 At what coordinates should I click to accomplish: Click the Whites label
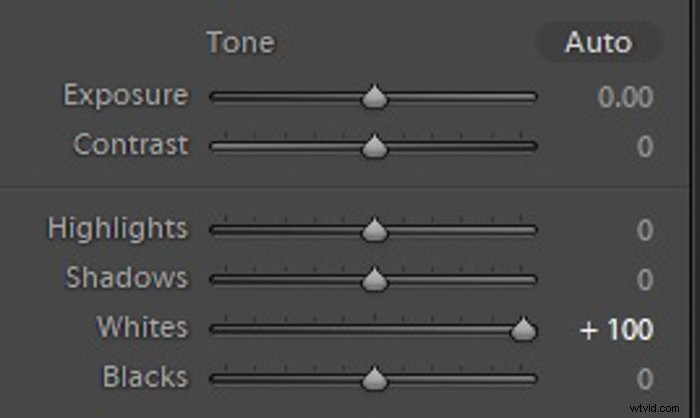[x=142, y=327]
